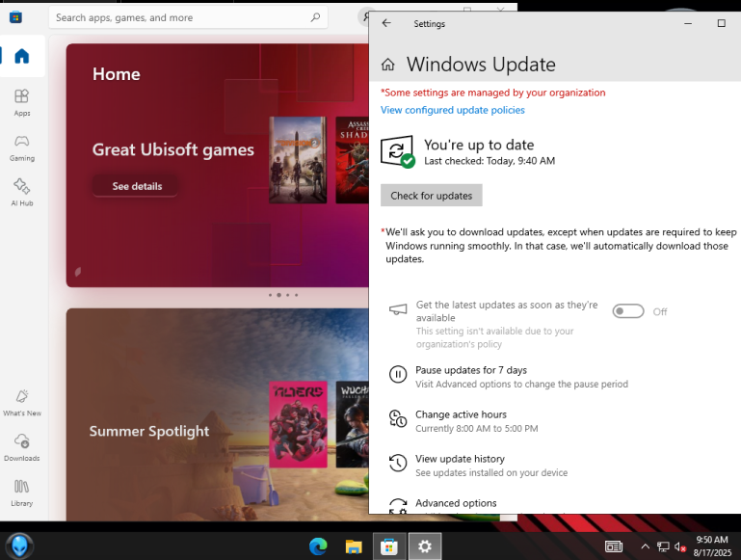Click 'Last checked: Today, 9:40 AM'
Image resolution: width=741 pixels, height=560 pixels.
click(x=490, y=161)
